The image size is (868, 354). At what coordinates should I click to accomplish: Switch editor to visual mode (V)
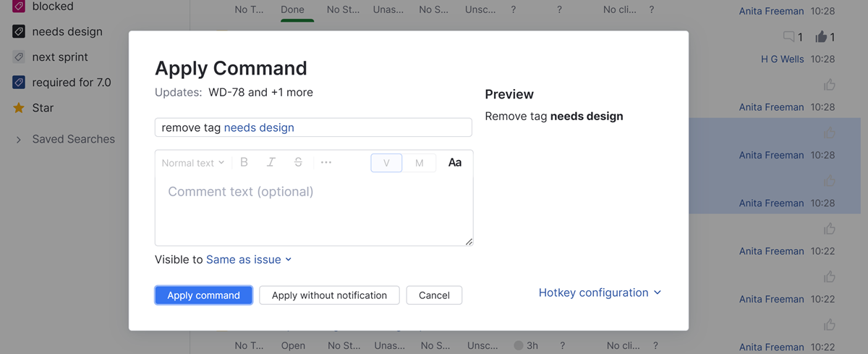pyautogui.click(x=386, y=163)
